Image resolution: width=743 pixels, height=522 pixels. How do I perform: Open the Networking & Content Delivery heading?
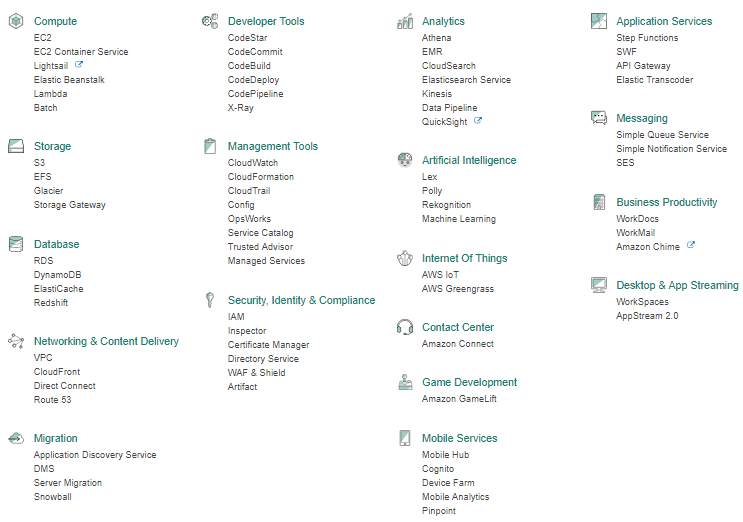click(x=106, y=341)
